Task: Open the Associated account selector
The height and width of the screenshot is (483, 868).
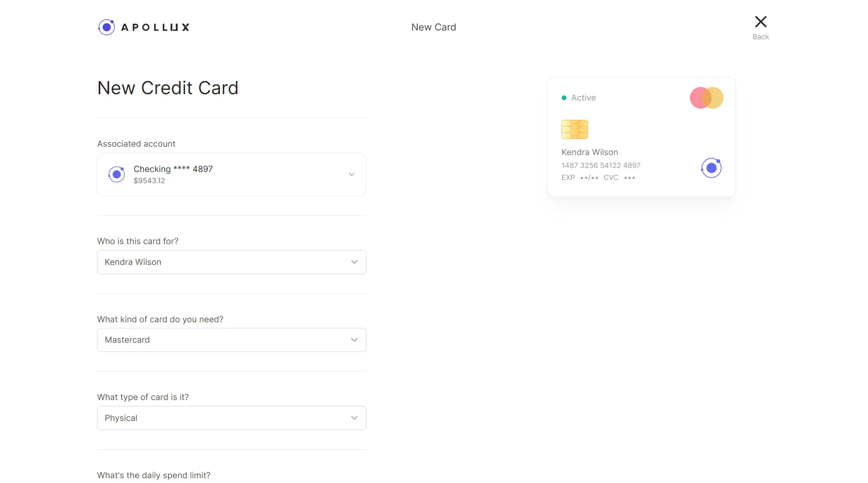Action: (232, 175)
